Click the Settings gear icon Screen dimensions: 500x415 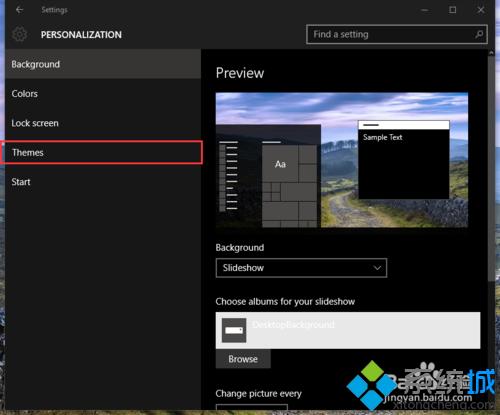tap(20, 34)
